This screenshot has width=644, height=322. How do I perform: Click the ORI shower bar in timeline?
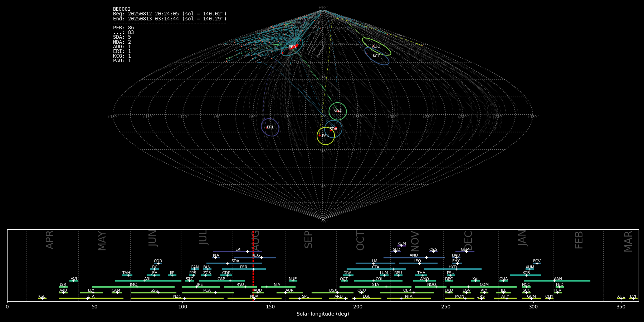coord(378,281)
